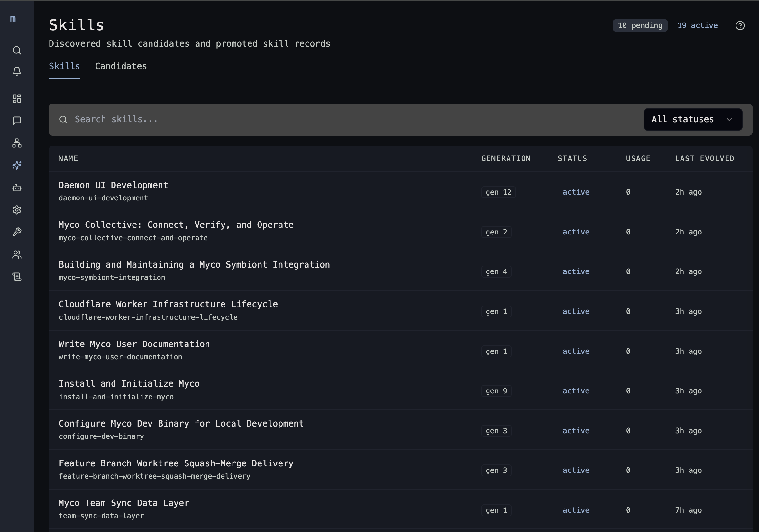Click the 19 active link
This screenshot has height=532, width=759.
tap(697, 25)
